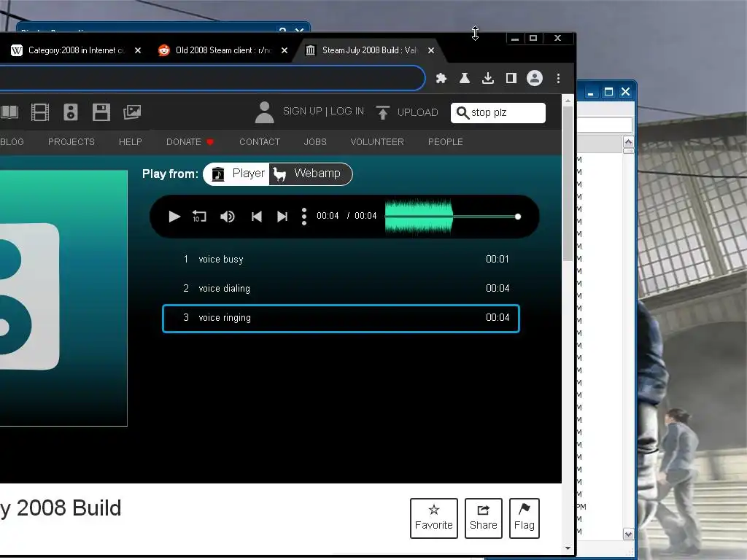The width and height of the screenshot is (747, 560).
Task: Open the Chrome Labs flask icon
Action: 465,78
